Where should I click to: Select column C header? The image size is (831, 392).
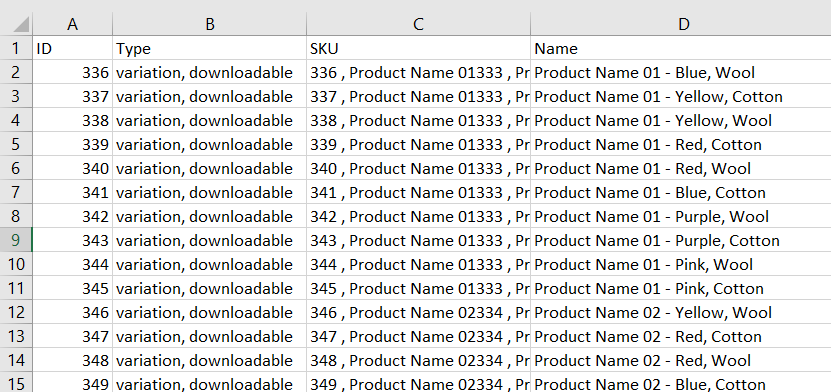418,24
